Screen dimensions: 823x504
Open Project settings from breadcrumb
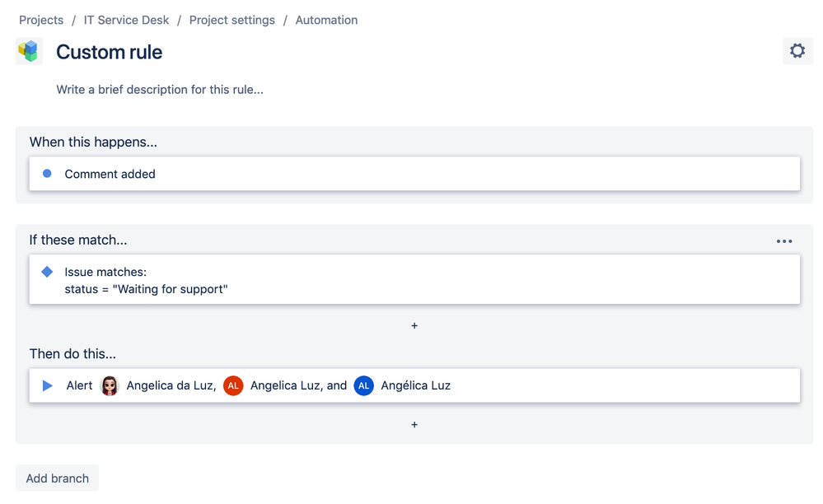[231, 20]
